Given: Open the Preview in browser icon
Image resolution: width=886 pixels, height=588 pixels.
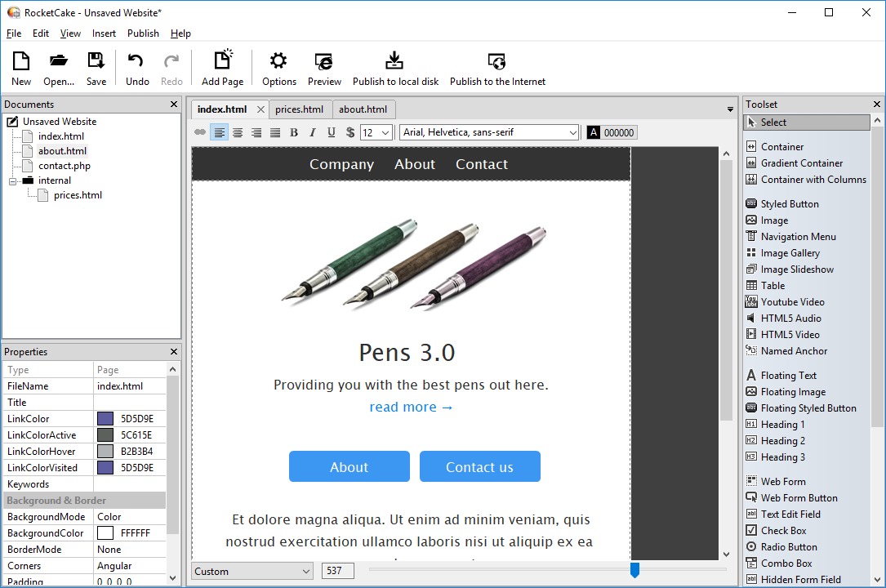Looking at the screenshot, I should tap(323, 60).
